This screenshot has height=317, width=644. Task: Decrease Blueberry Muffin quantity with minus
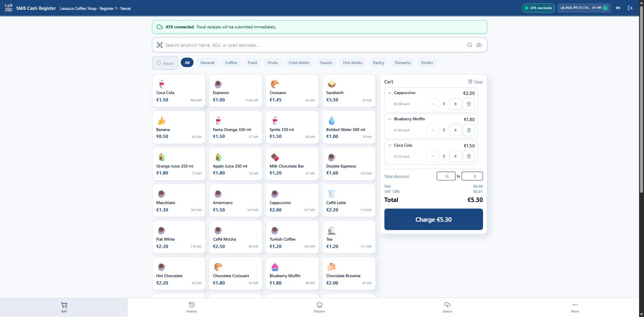click(x=432, y=130)
